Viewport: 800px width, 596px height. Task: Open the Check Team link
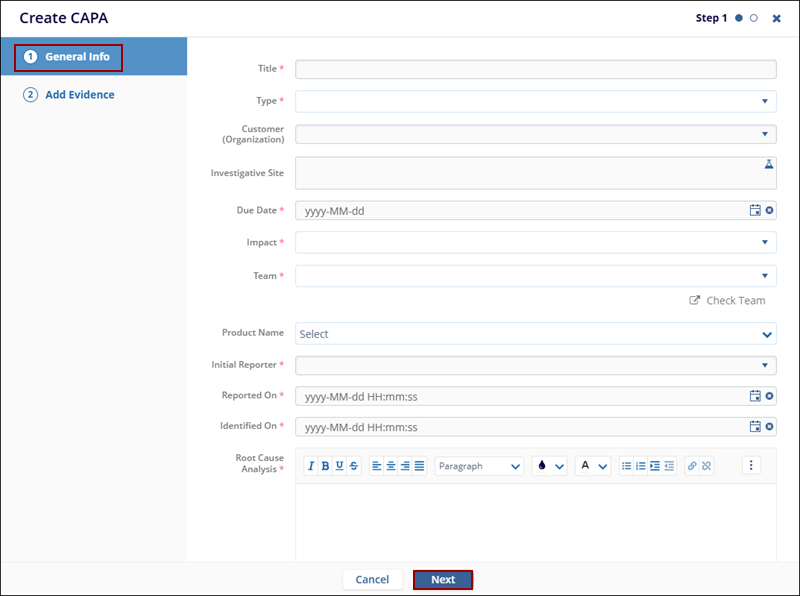(x=727, y=300)
